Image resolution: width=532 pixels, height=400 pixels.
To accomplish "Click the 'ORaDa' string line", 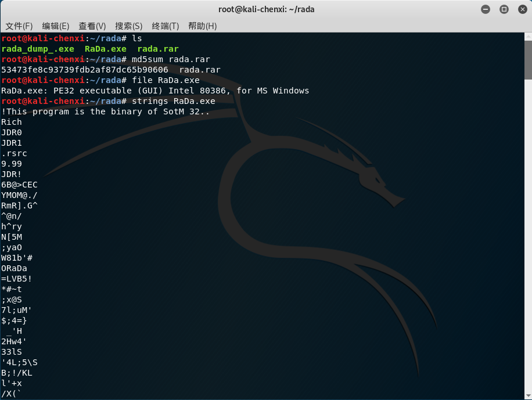I will 14,268.
